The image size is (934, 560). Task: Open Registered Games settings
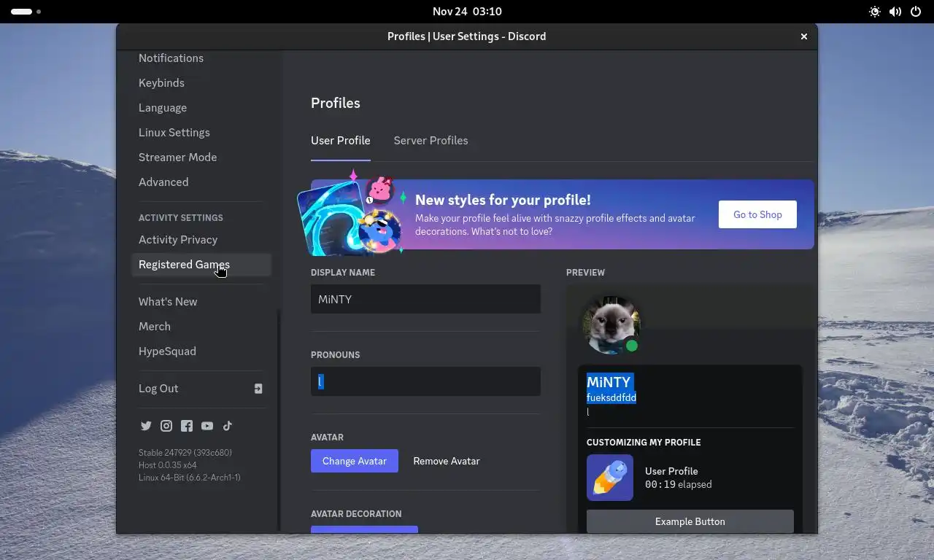pyautogui.click(x=201, y=265)
